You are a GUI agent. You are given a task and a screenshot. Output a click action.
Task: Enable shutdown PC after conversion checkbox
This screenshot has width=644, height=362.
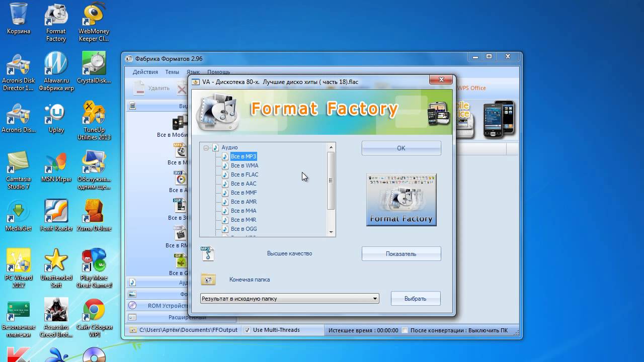pos(404,330)
